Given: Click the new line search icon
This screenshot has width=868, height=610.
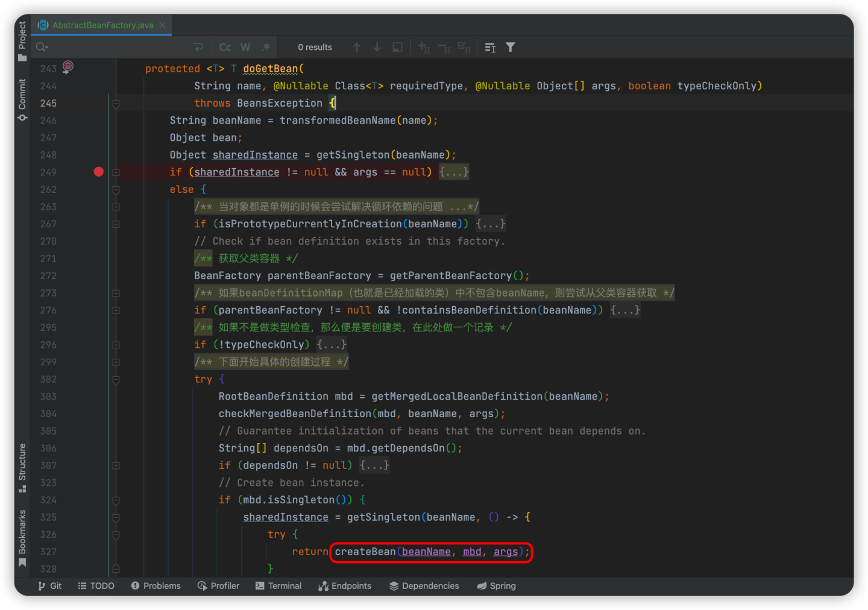Looking at the screenshot, I should coord(198,47).
